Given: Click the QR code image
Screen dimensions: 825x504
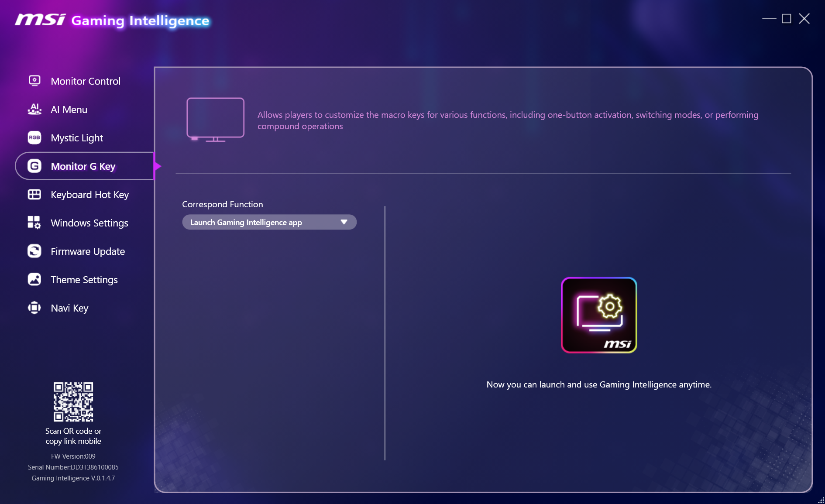Looking at the screenshot, I should tap(73, 402).
